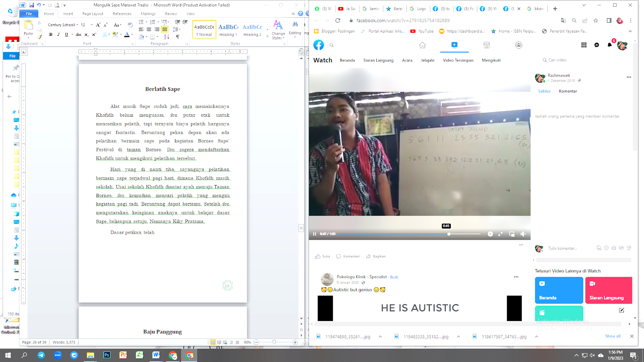Click the emoji icon in comment box
The height and width of the screenshot is (362, 644).
(x=606, y=248)
